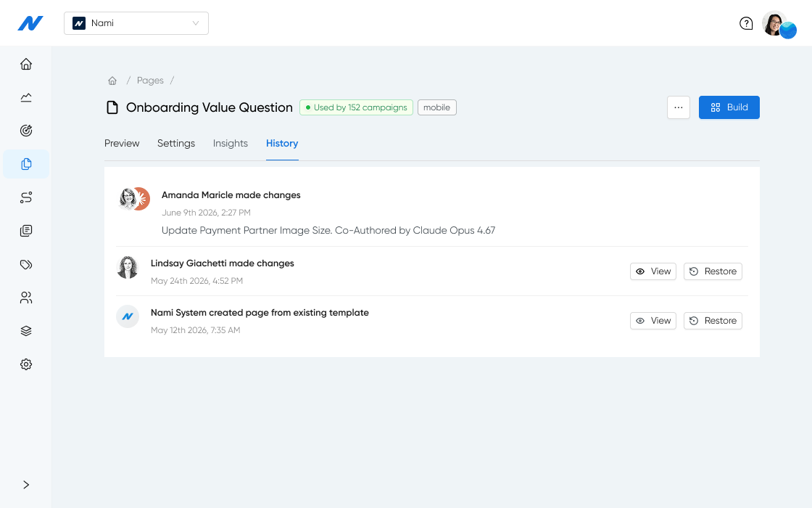Open the analytics chart sidebar icon
The image size is (812, 508).
point(26,97)
